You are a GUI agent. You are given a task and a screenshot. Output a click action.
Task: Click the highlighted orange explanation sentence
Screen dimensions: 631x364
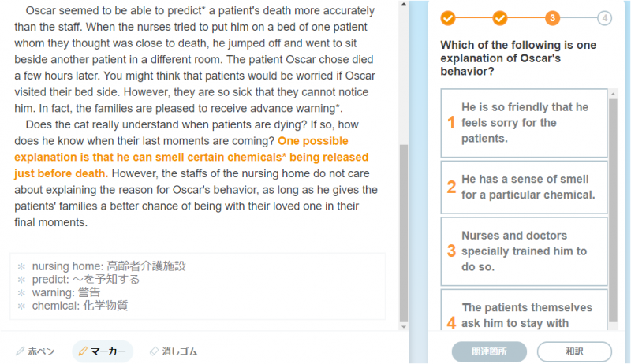(189, 157)
